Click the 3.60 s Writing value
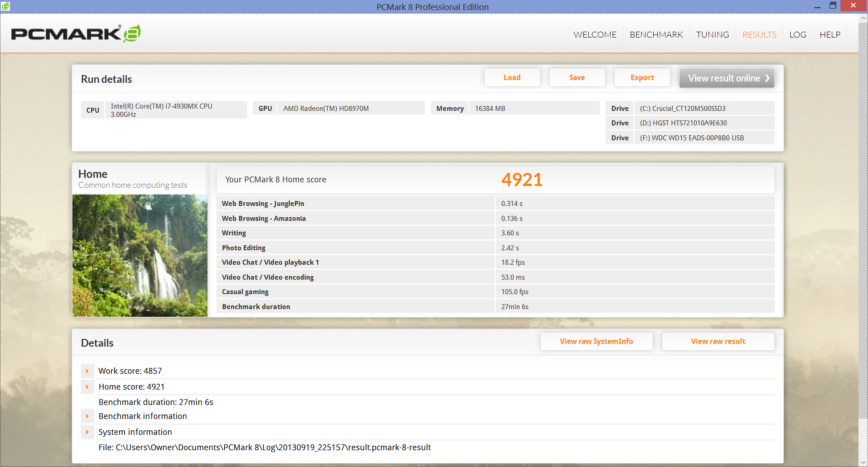Screen dimensions: 868x467 [510, 233]
